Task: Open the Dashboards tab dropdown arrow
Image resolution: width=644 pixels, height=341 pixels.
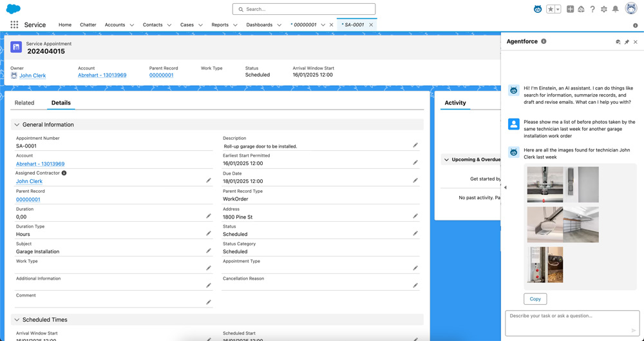Action: tap(279, 25)
